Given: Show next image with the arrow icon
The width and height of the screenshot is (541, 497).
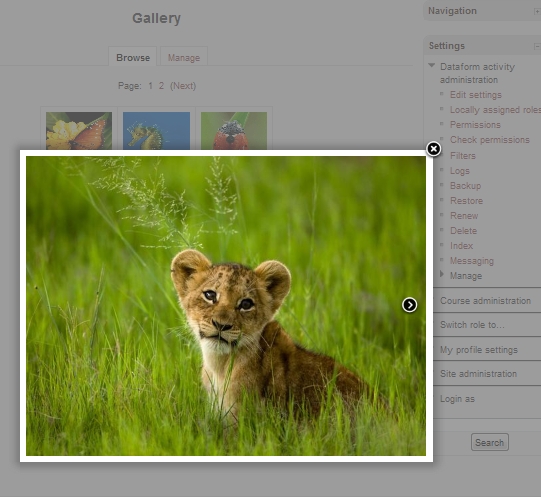Looking at the screenshot, I should click(410, 305).
